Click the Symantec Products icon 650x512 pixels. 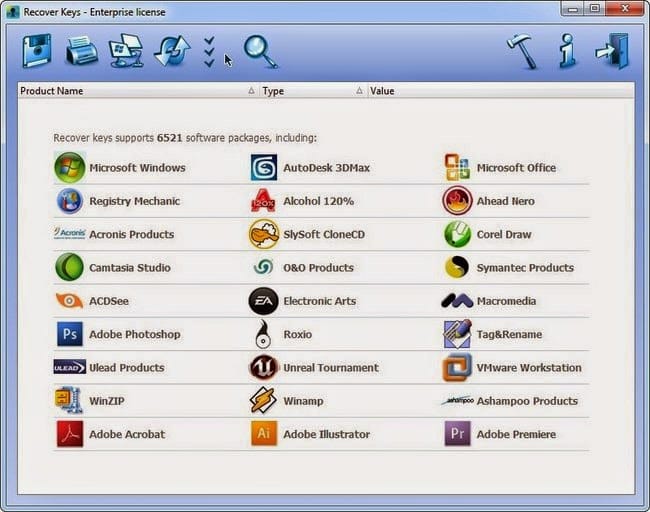(457, 267)
